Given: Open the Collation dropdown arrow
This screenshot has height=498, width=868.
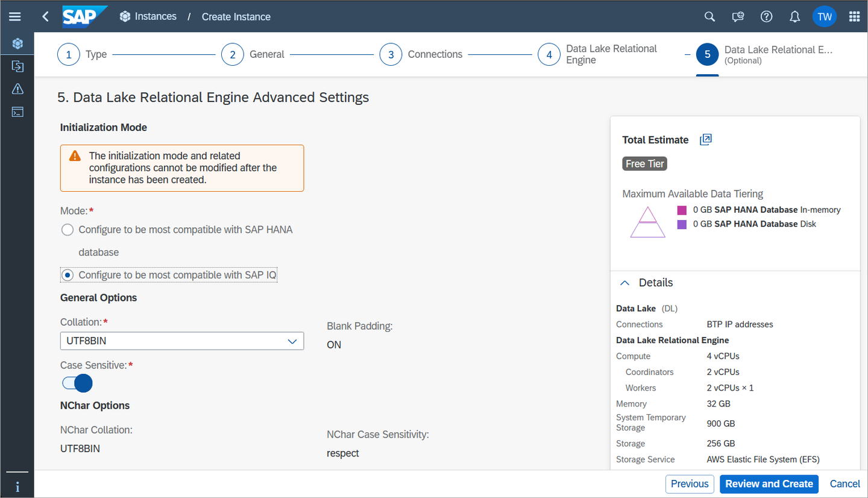Looking at the screenshot, I should [x=292, y=341].
